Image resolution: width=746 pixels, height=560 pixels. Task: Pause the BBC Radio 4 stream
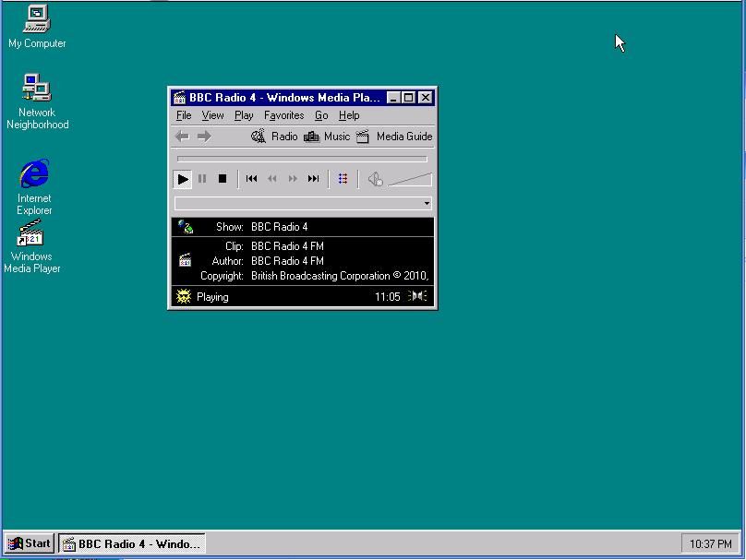pyautogui.click(x=201, y=179)
